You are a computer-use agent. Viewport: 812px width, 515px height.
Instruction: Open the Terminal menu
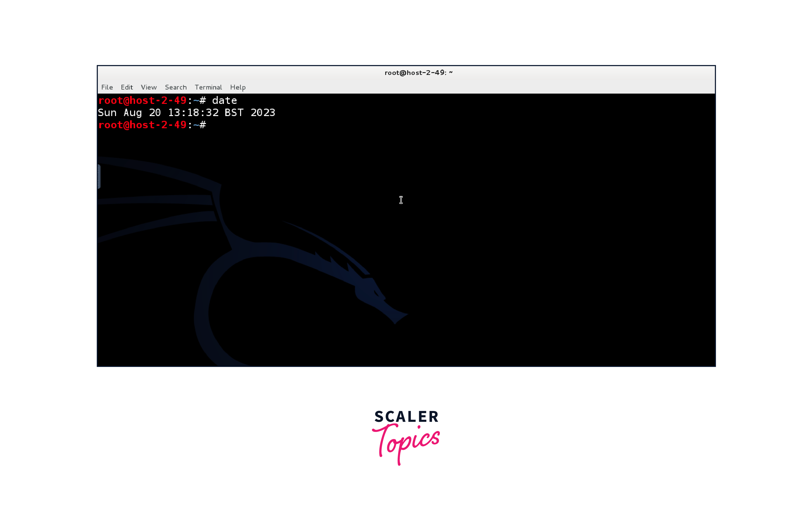208,87
